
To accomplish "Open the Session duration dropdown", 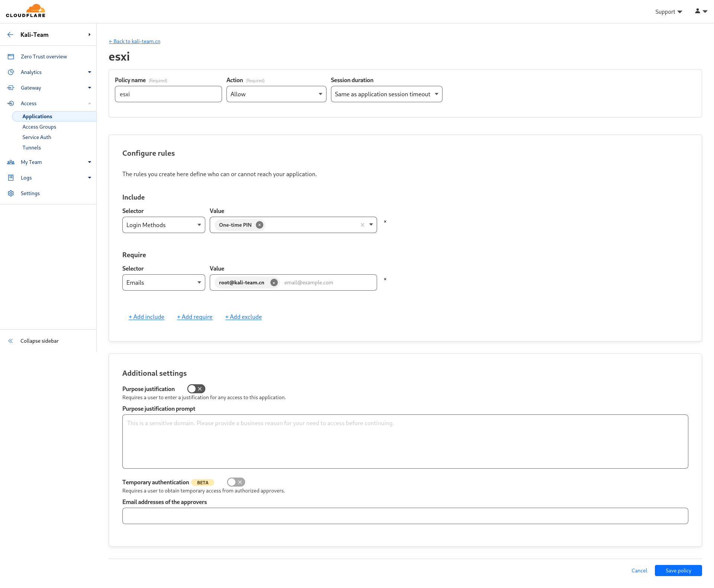I will click(x=386, y=94).
